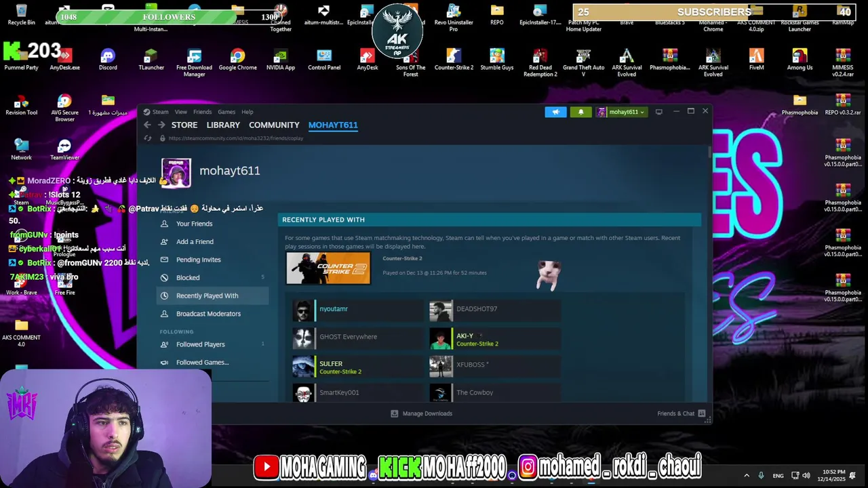
Task: Click the mohayt611 profile avatar
Action: click(176, 173)
